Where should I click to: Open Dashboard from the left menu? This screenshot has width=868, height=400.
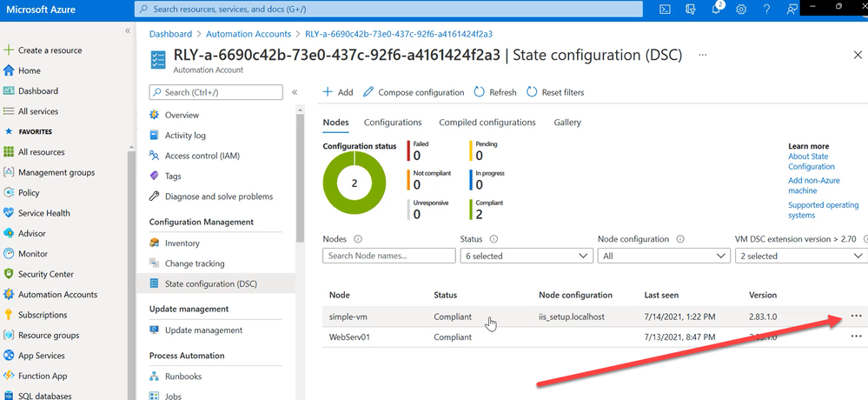[x=37, y=90]
